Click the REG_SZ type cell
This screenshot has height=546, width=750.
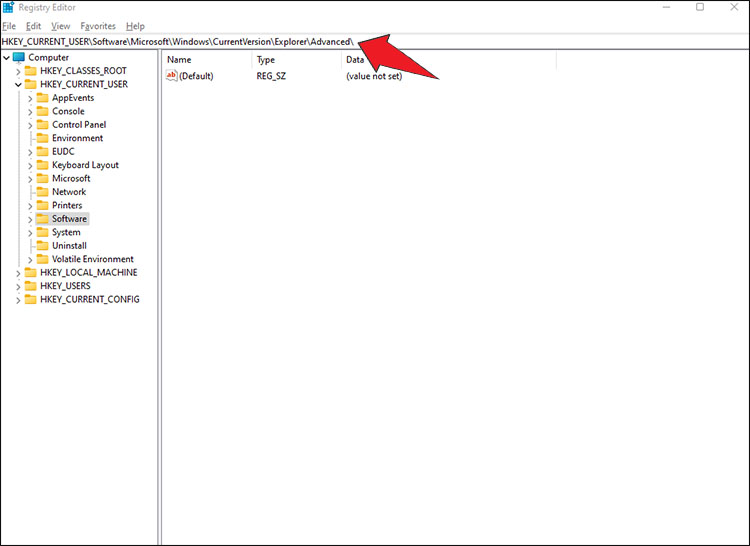[x=271, y=76]
